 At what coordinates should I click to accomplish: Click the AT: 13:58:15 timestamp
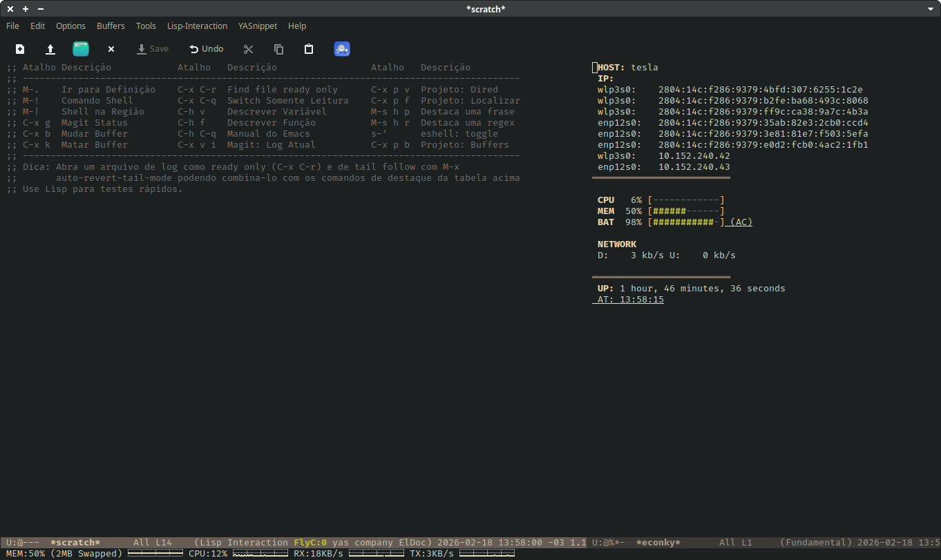631,300
